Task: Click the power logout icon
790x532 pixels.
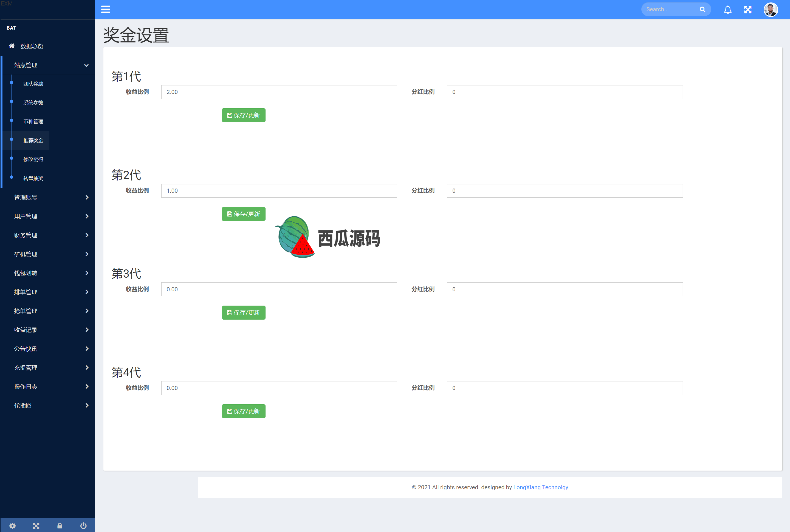Action: pyautogui.click(x=83, y=525)
